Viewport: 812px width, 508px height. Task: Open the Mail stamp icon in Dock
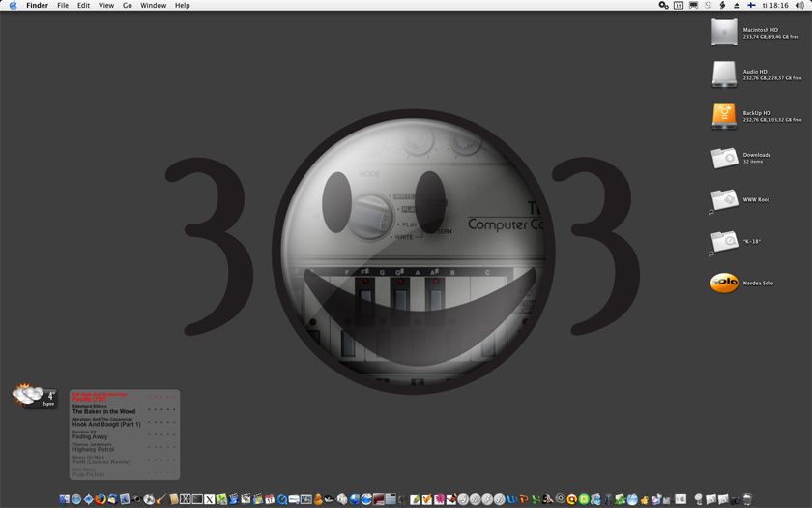click(125, 499)
